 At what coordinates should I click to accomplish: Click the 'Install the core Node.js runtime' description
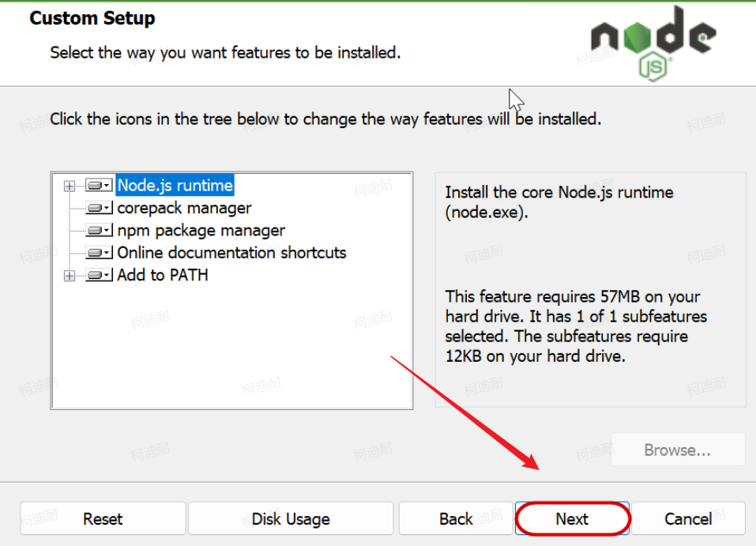point(559,202)
